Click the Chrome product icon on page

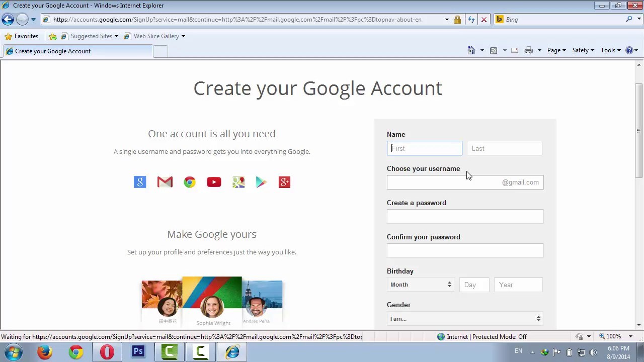(x=190, y=182)
